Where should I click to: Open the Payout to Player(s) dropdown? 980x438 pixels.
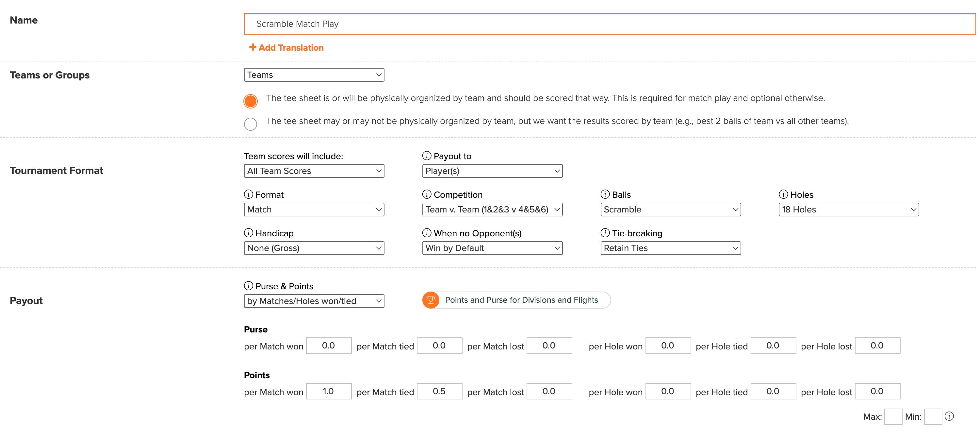492,171
